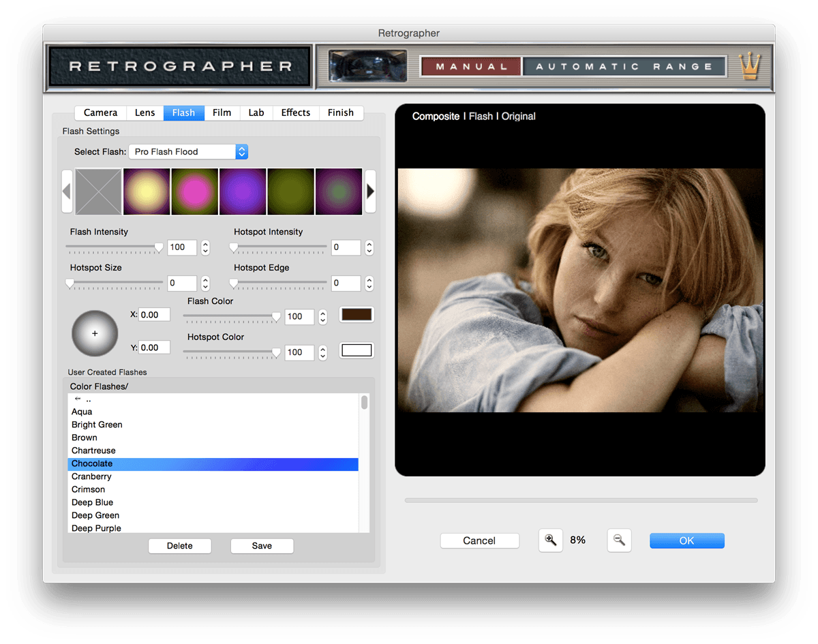
Task: Click the Flash Intensity slider
Action: point(115,248)
